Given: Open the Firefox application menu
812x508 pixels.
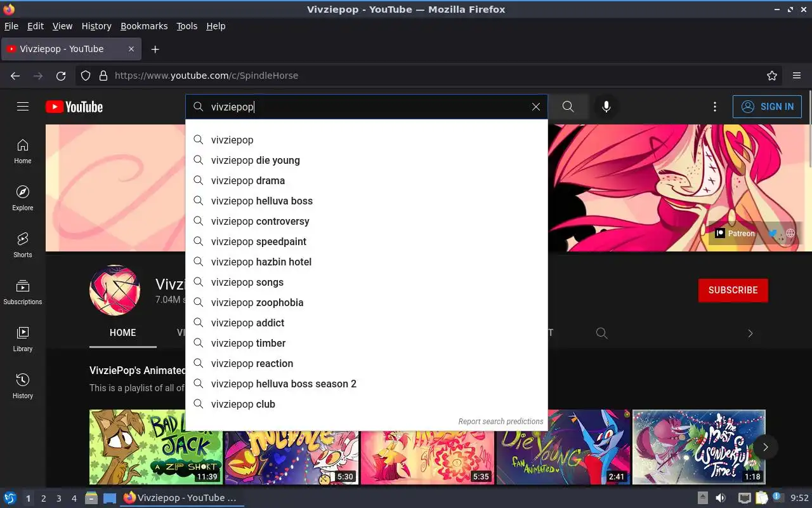Looking at the screenshot, I should [x=797, y=76].
